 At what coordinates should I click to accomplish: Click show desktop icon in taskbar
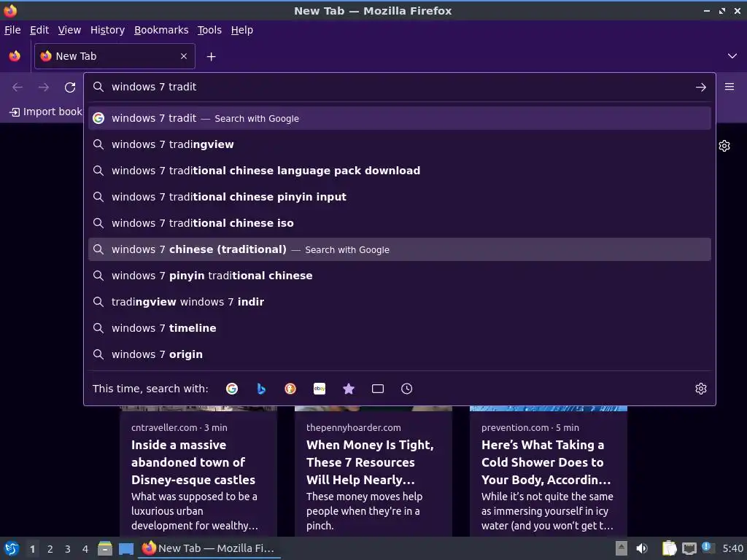[x=125, y=548]
